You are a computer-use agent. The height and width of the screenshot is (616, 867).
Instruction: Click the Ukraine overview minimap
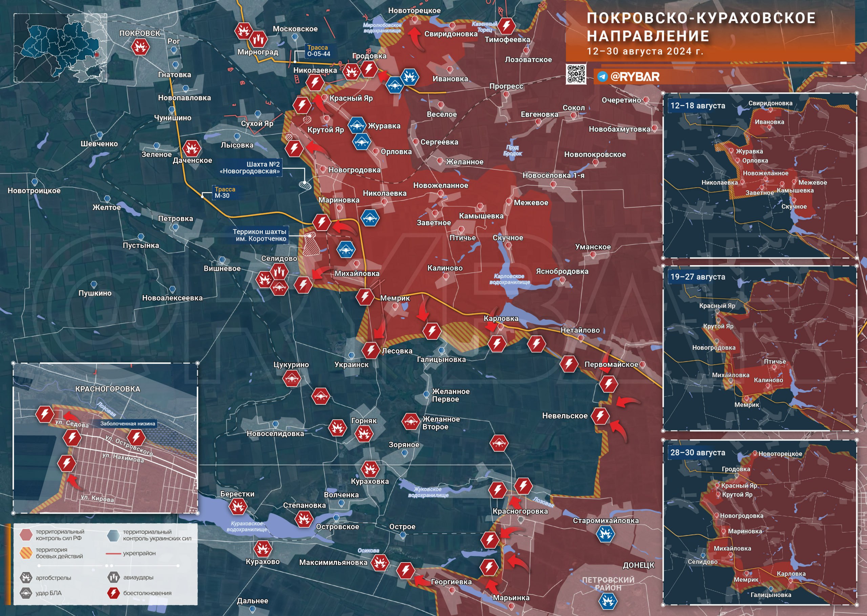(60, 48)
